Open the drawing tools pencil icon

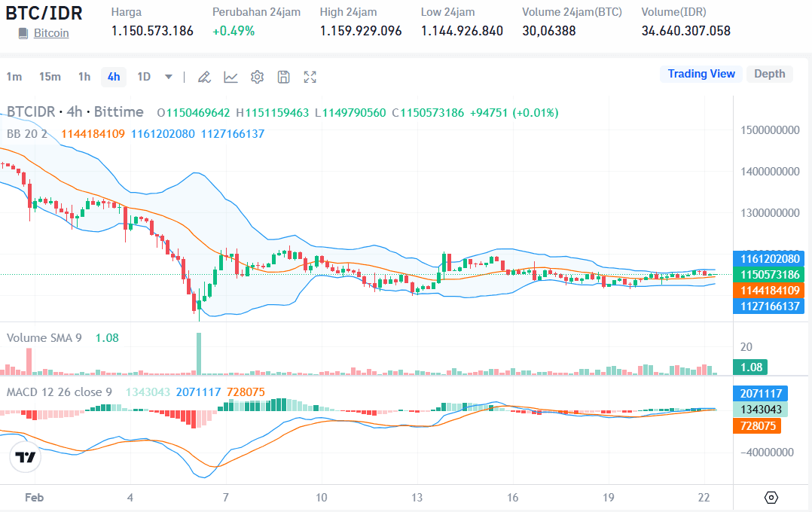click(203, 76)
